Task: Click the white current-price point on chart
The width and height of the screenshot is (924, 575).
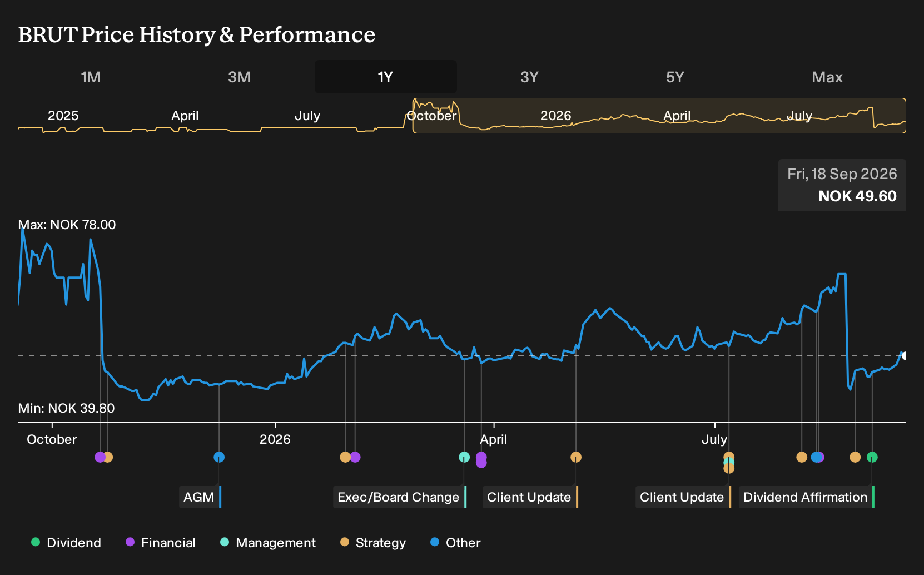Action: pos(905,356)
